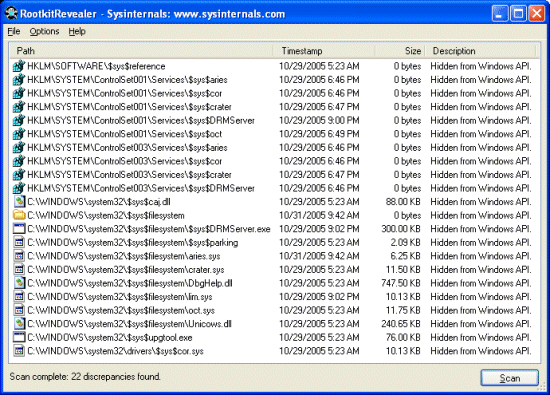The image size is (550, 395).
Task: Maximize the RootkitRevealer window
Action: tap(518, 14)
